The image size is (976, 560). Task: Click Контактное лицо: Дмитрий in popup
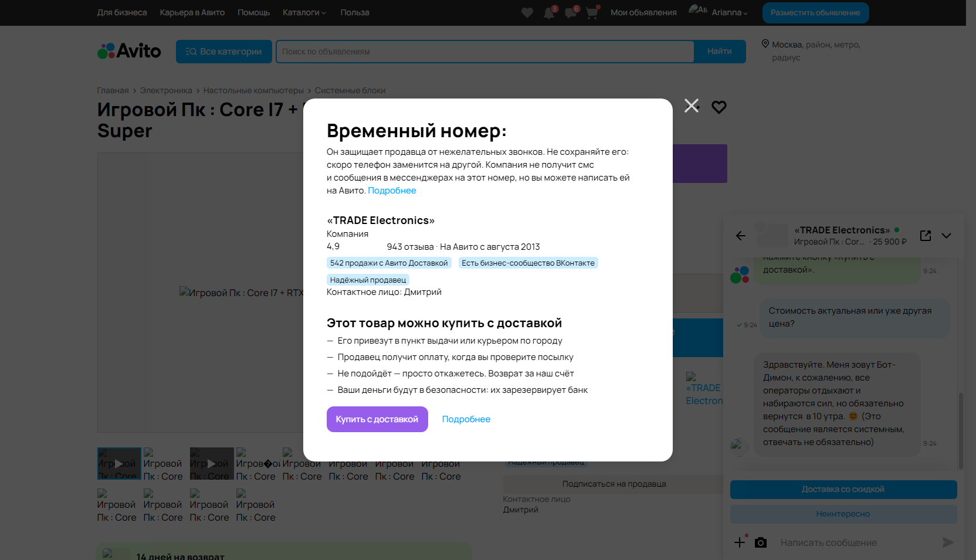pos(384,292)
